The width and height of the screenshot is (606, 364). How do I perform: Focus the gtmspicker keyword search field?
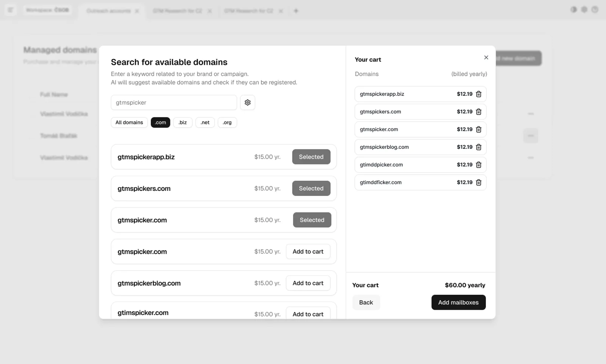point(174,102)
